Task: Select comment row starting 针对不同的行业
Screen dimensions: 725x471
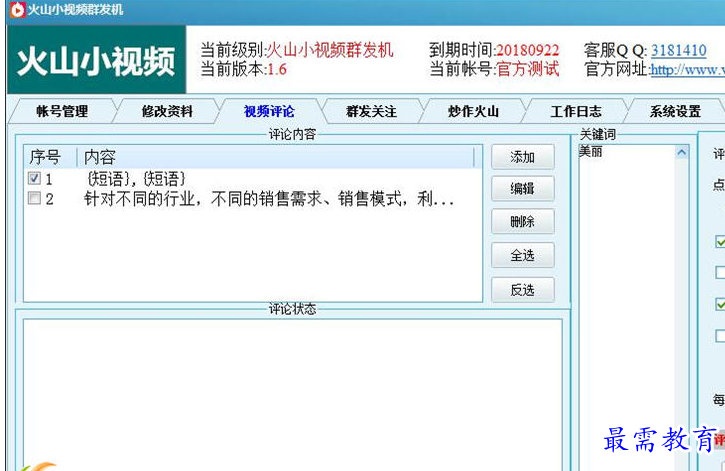Action: (268, 199)
